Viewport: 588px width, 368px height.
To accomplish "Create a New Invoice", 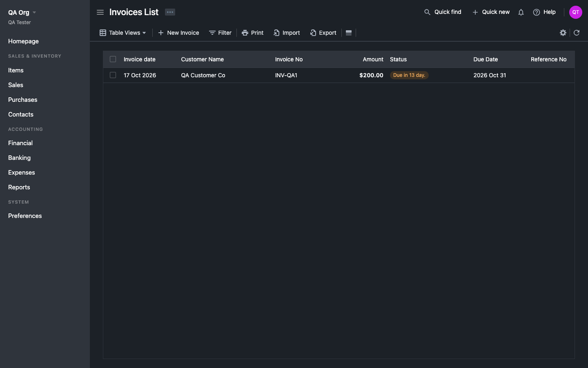I will click(x=178, y=33).
